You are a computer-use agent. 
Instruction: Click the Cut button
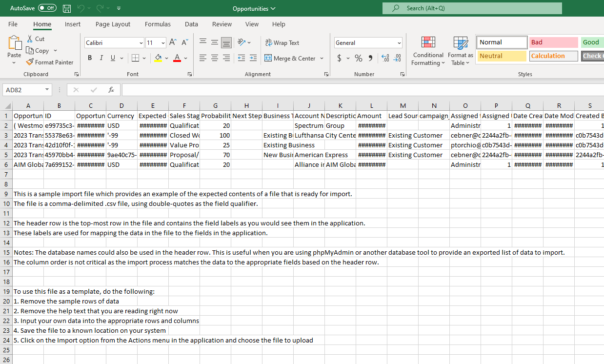tap(36, 39)
